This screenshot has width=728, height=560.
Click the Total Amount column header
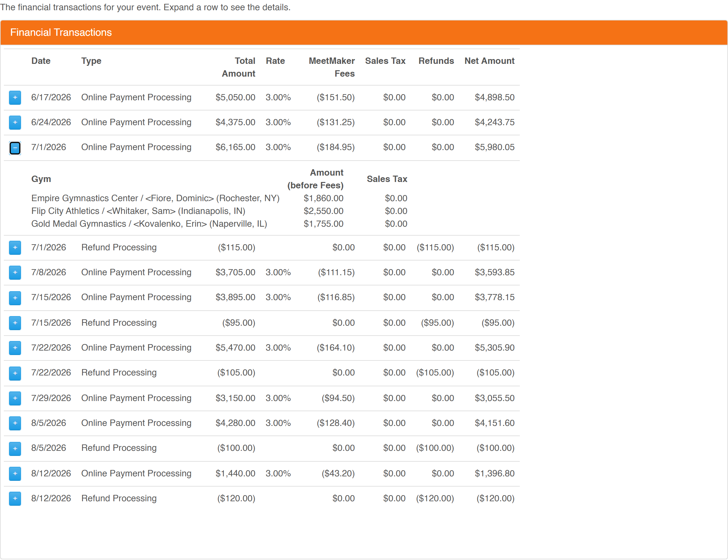239,67
